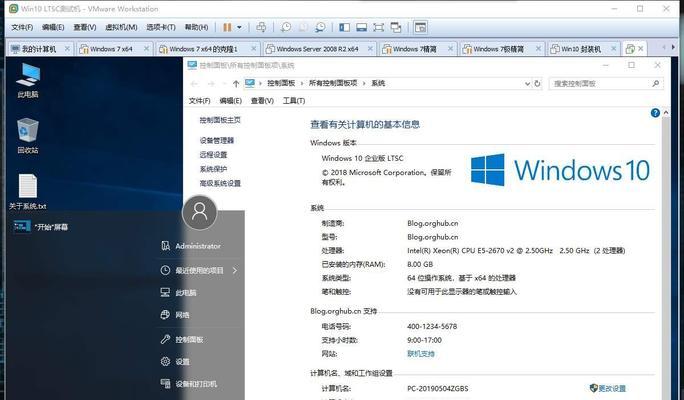Close the Win10 封装机 tab
Image resolution: width=684 pixels, height=400 pixels.
pos(614,49)
